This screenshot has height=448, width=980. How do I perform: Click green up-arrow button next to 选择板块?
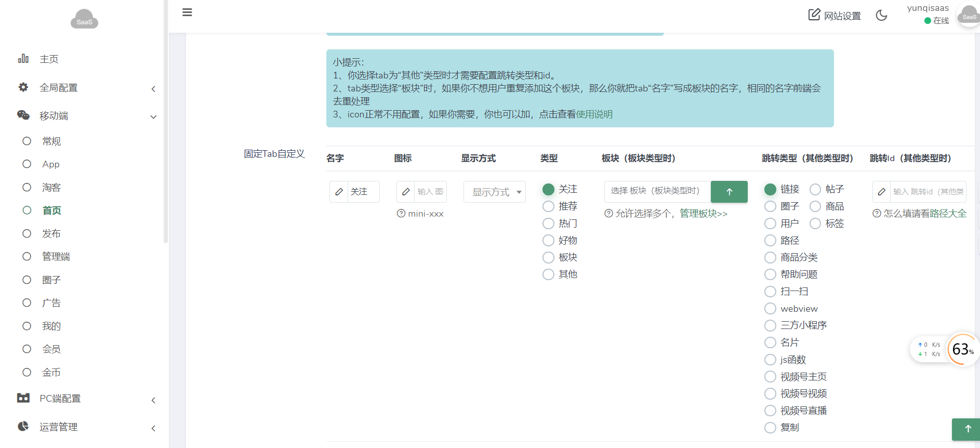coord(729,192)
